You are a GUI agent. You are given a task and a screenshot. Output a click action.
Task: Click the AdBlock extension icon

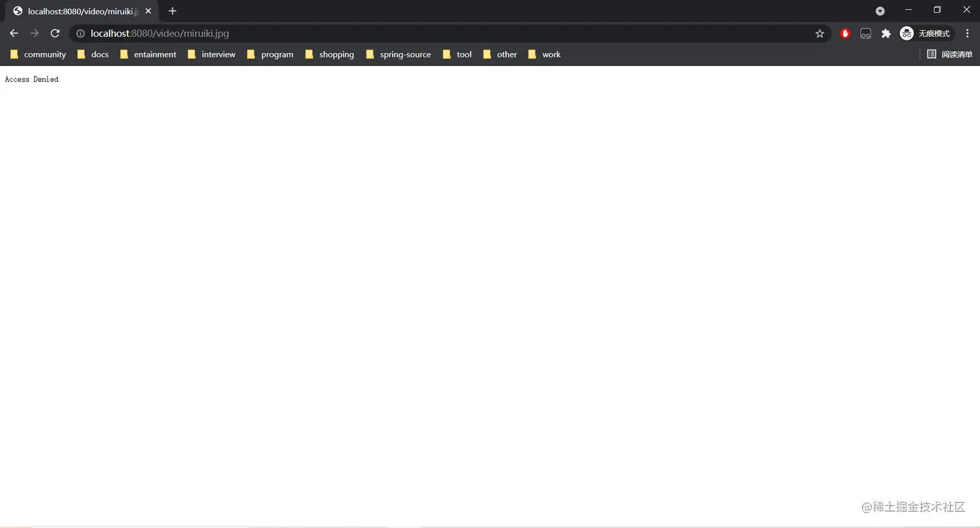[x=845, y=33]
